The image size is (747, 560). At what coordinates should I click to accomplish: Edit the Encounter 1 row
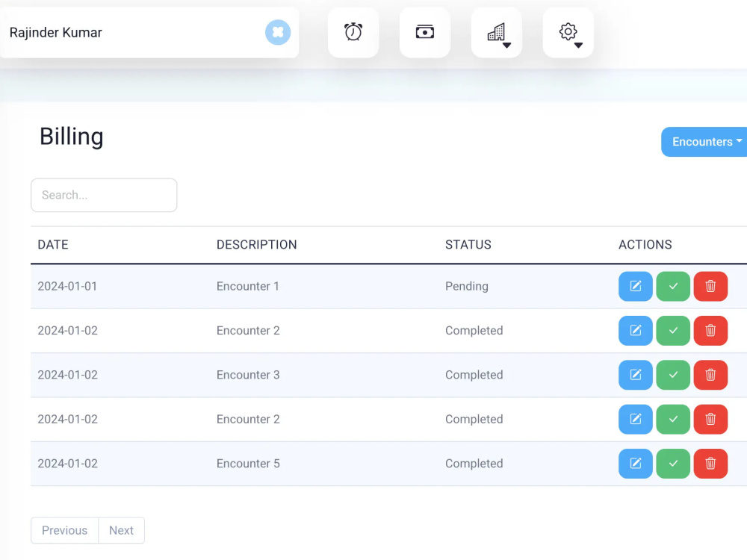click(x=636, y=286)
